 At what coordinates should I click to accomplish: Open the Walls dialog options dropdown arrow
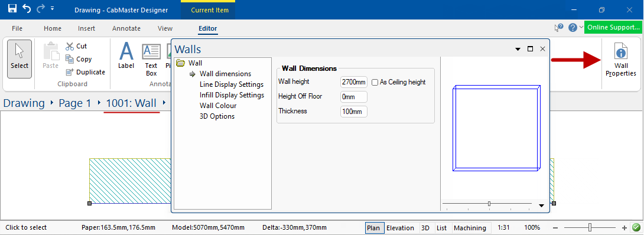(x=518, y=49)
